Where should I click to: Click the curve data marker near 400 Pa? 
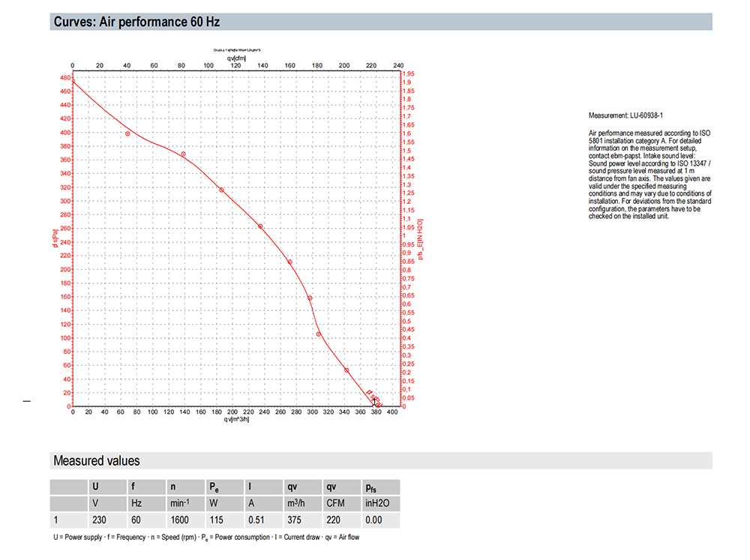click(x=127, y=133)
